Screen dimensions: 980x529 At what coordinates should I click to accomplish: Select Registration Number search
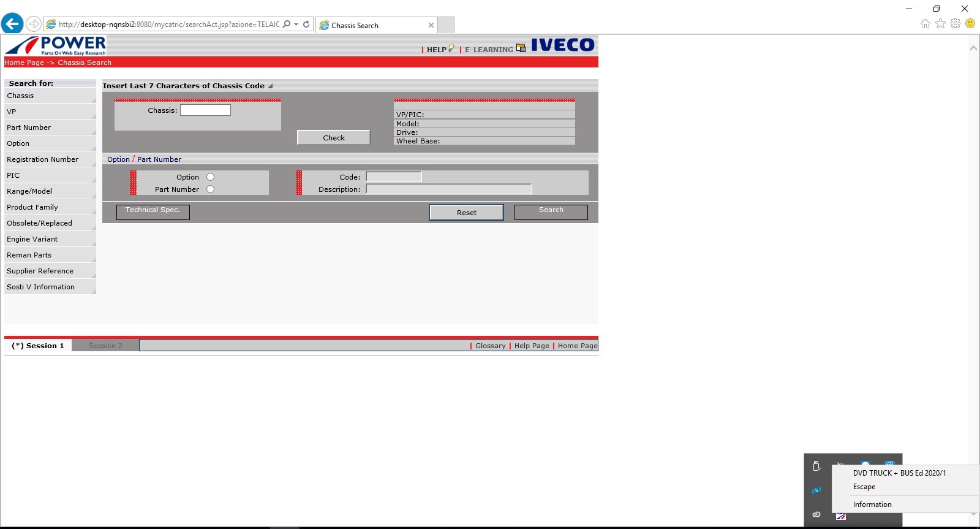[50, 159]
